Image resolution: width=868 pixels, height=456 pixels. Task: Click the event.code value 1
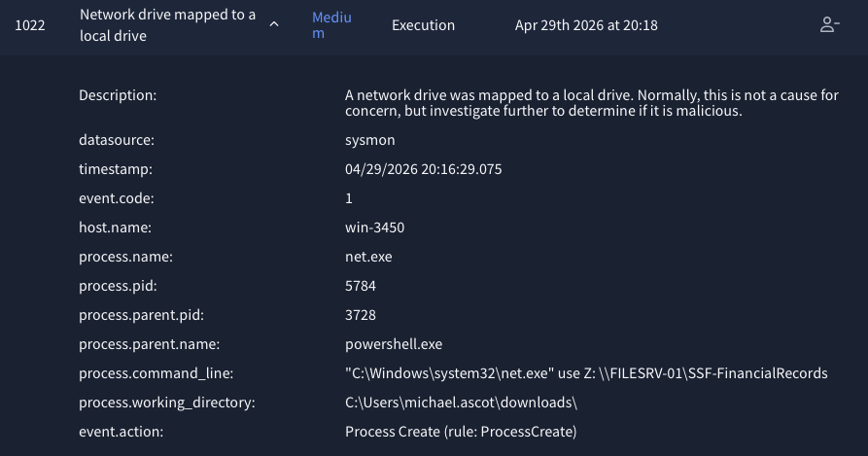pyautogui.click(x=349, y=198)
